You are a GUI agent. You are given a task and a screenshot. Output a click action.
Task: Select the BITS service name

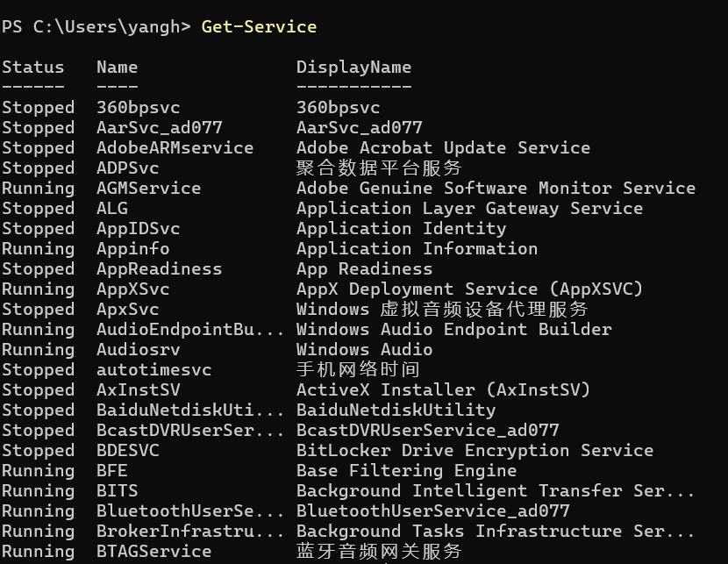(x=117, y=490)
